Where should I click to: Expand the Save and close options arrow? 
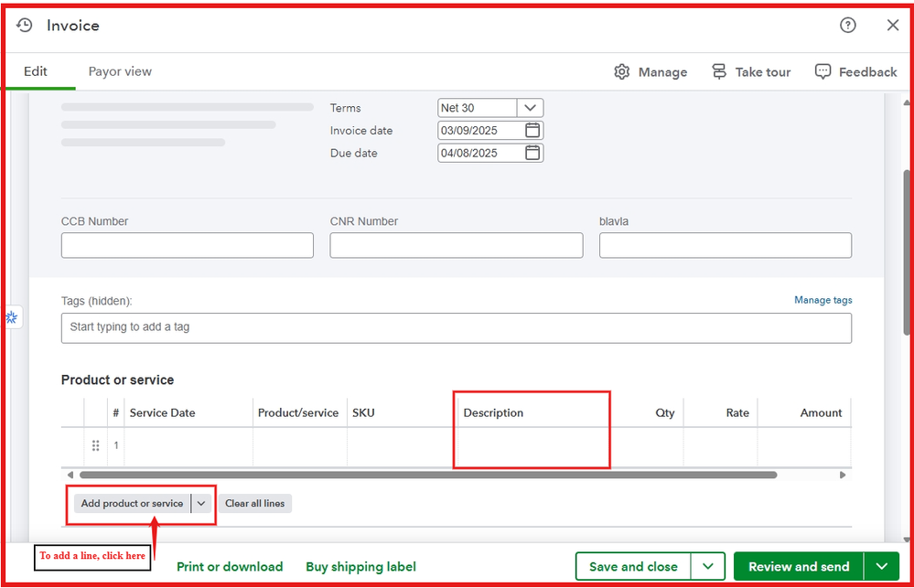(x=707, y=566)
